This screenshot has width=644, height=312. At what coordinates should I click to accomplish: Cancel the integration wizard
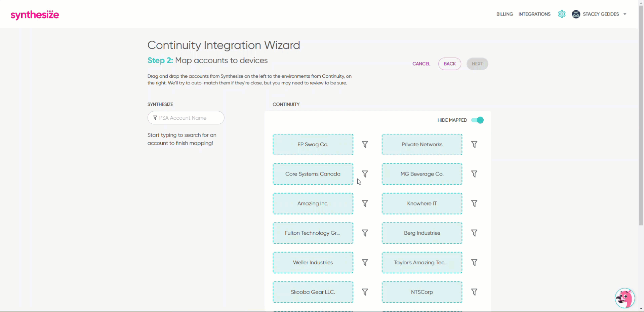421,64
